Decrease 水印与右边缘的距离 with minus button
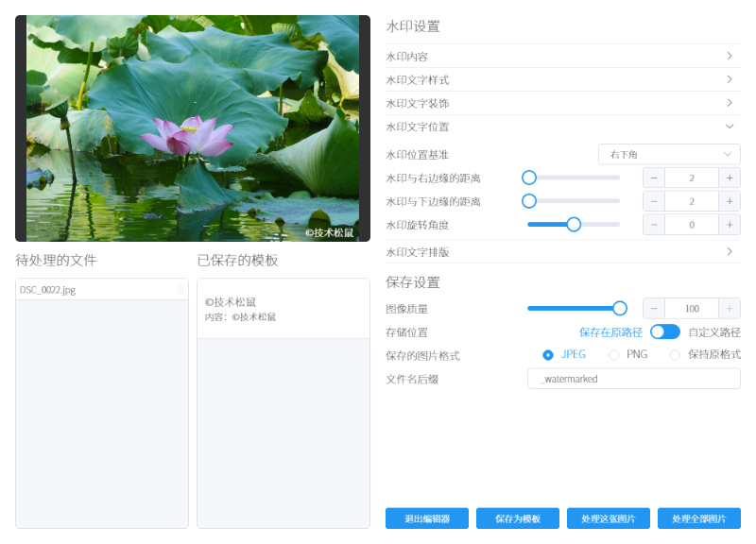756x544 pixels. coord(654,178)
